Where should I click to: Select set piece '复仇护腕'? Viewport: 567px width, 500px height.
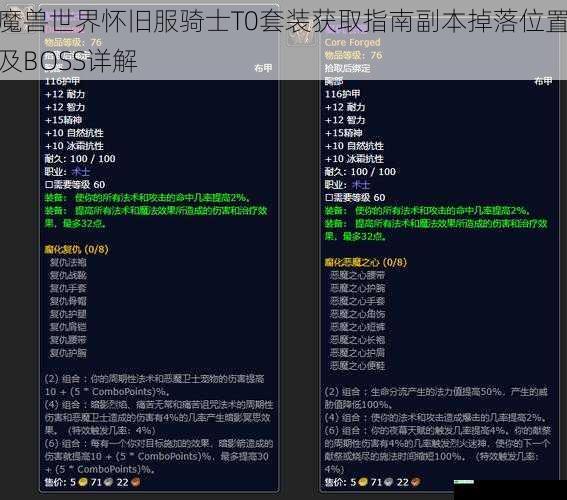68,353
